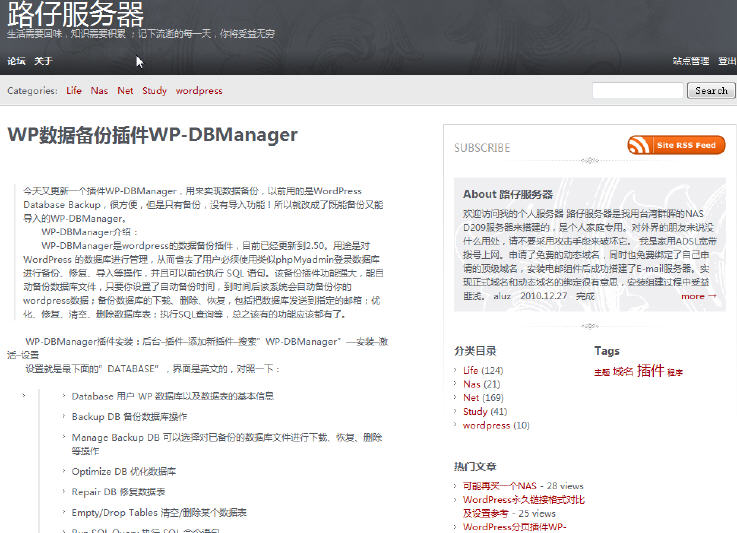
Task: Select Nas in the top Categories bar
Action: pyautogui.click(x=99, y=91)
